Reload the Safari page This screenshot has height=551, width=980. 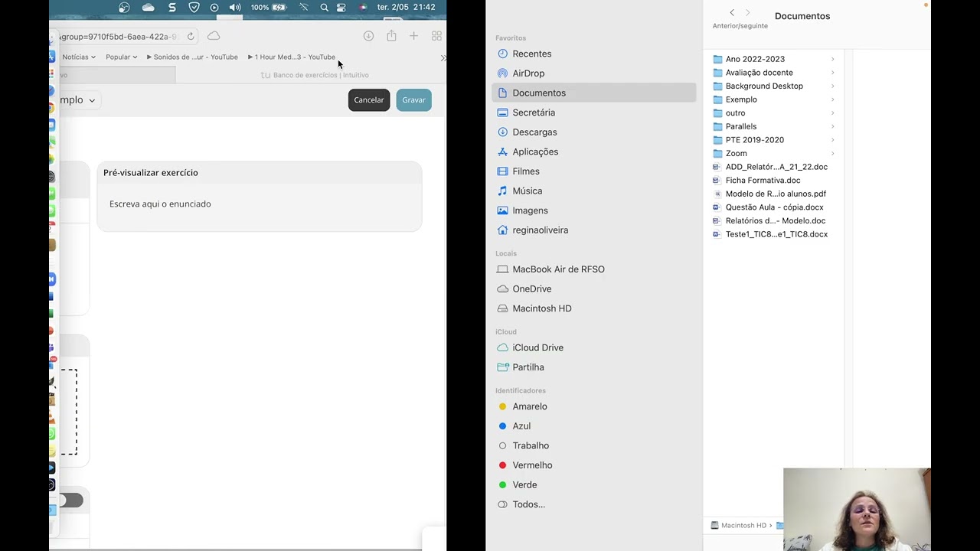click(x=191, y=36)
